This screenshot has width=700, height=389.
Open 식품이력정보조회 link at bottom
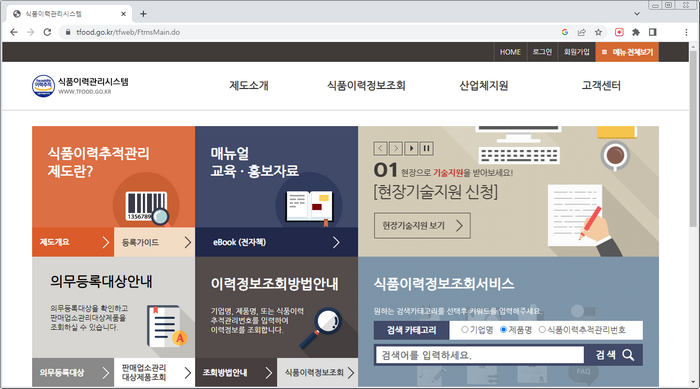click(317, 372)
